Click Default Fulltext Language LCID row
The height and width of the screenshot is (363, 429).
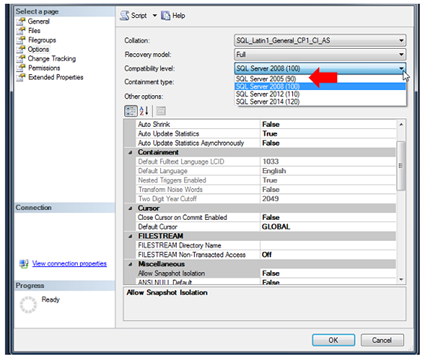tap(266, 162)
